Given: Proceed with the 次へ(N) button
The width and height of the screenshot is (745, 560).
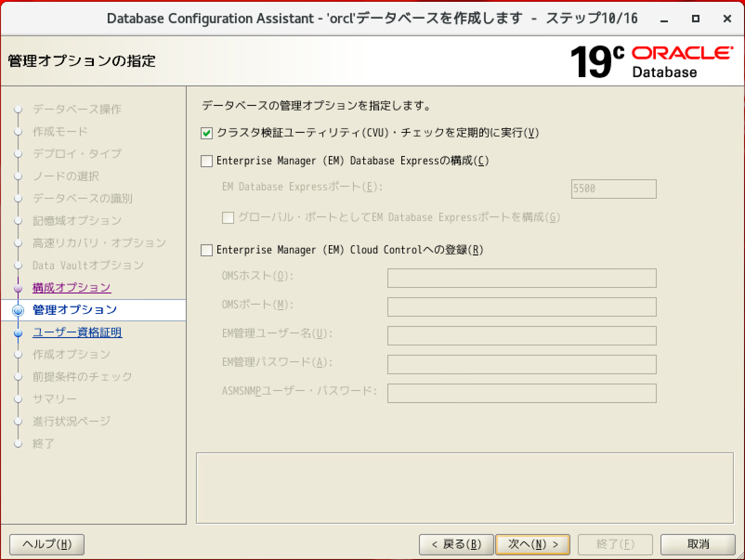Looking at the screenshot, I should (x=533, y=544).
